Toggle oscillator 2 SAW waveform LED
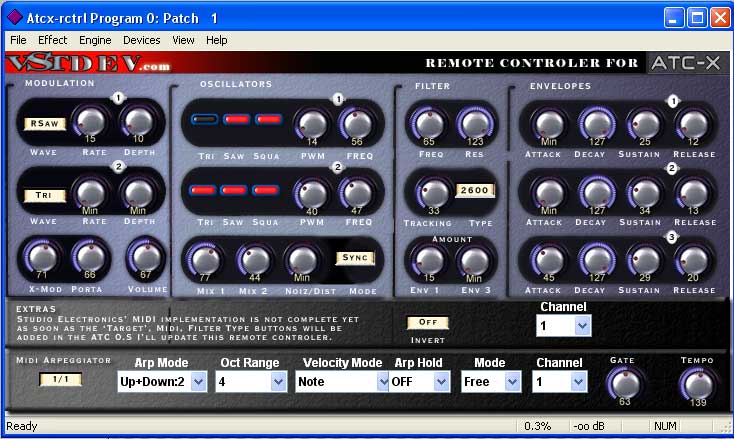Image resolution: width=734 pixels, height=439 pixels. pos(234,190)
